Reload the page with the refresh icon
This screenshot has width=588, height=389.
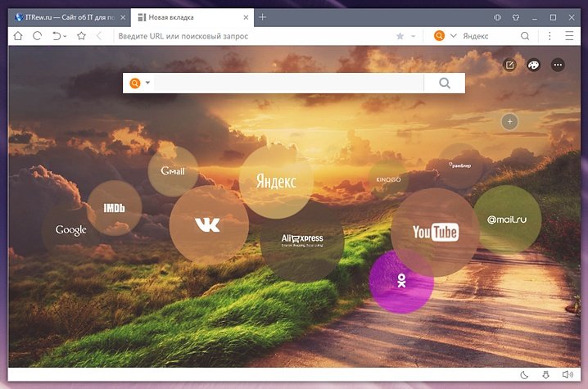pyautogui.click(x=37, y=36)
